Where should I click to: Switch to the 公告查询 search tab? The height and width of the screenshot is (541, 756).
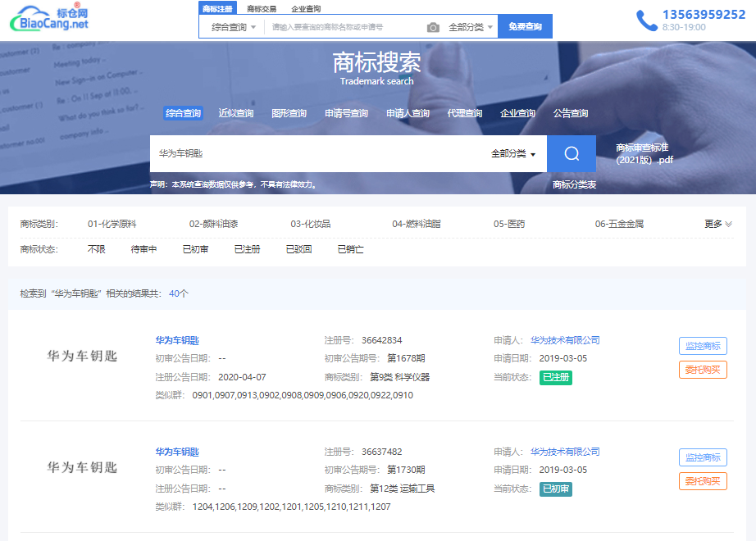tap(571, 113)
